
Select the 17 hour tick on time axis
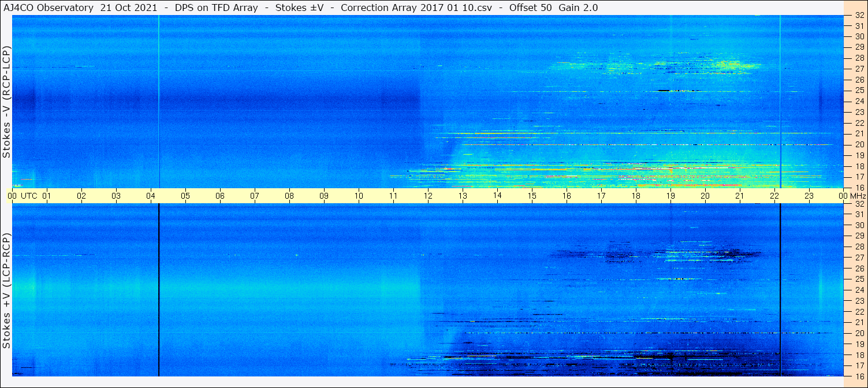tap(601, 196)
